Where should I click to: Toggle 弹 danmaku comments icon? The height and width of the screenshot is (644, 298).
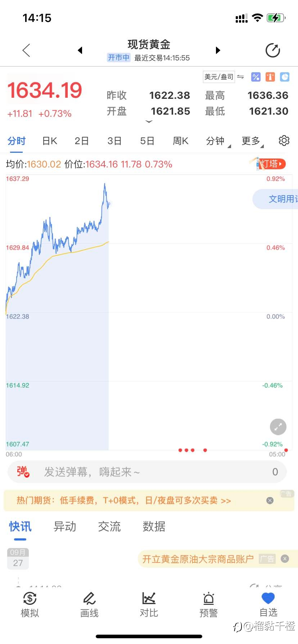click(23, 471)
